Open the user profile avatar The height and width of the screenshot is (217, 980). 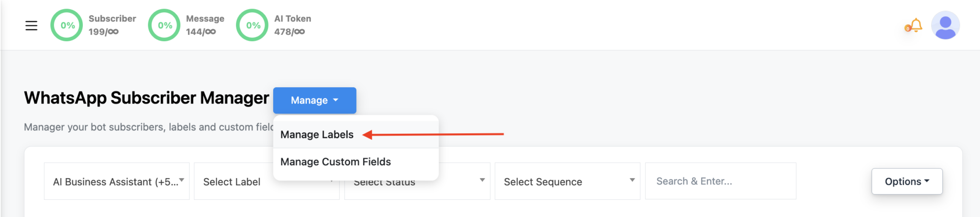click(x=945, y=25)
